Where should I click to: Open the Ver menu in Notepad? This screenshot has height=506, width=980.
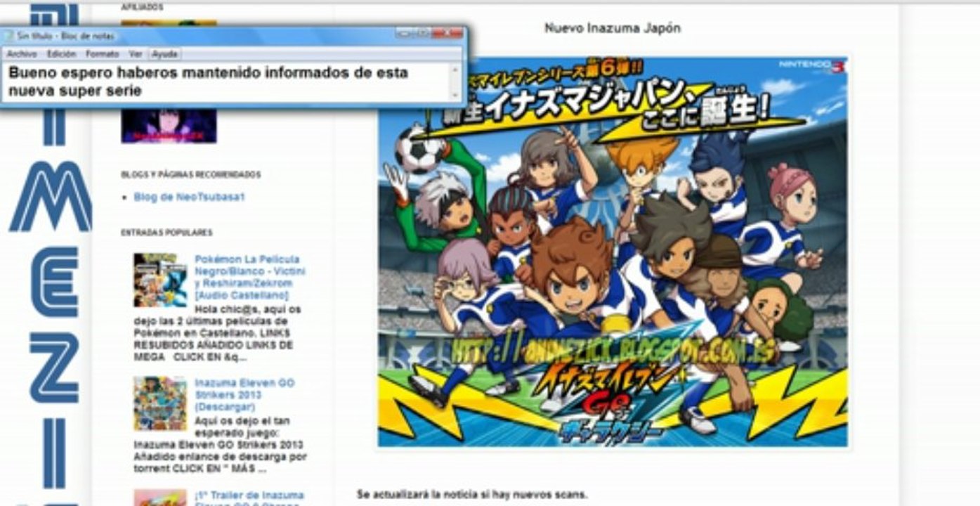point(135,54)
